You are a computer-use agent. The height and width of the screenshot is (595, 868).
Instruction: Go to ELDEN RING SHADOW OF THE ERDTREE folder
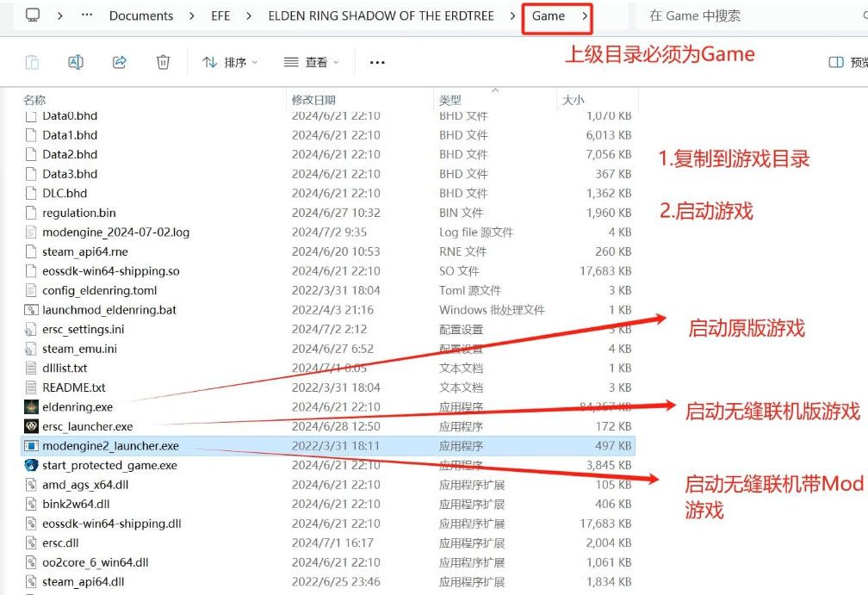point(381,15)
